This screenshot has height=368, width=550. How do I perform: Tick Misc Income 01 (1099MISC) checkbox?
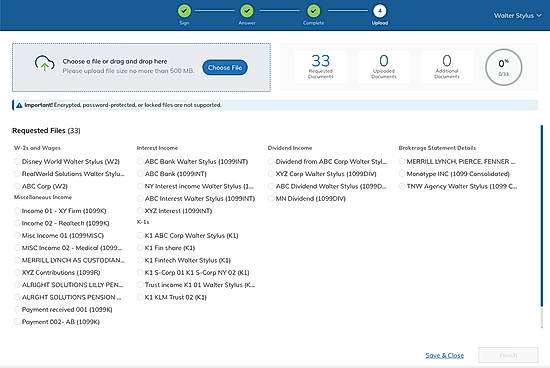[x=17, y=235]
